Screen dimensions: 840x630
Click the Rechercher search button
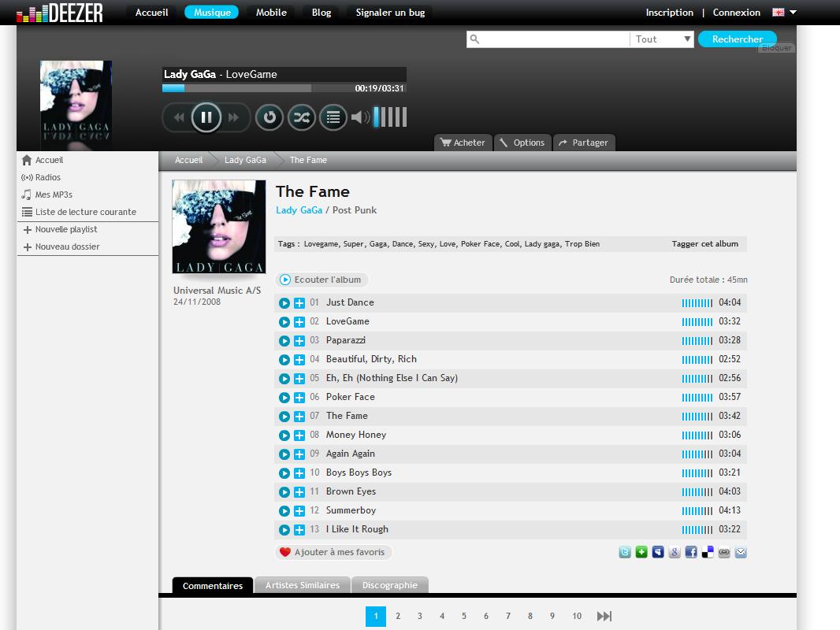pyautogui.click(x=737, y=39)
